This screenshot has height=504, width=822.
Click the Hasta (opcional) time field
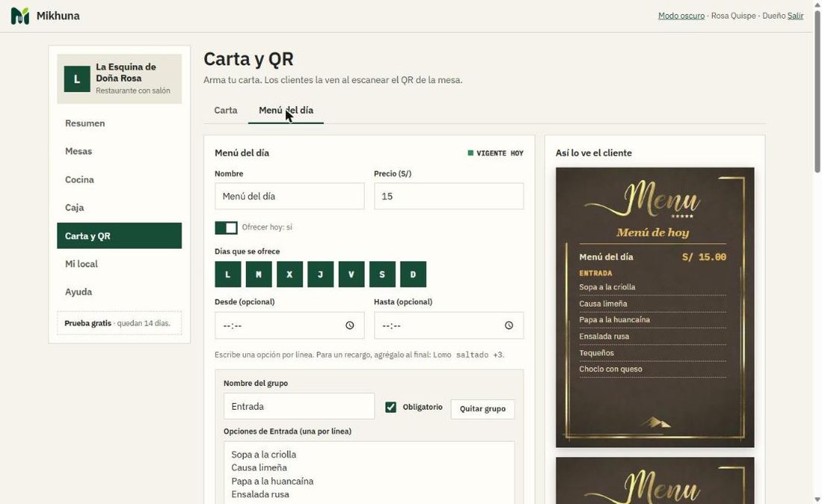point(449,326)
